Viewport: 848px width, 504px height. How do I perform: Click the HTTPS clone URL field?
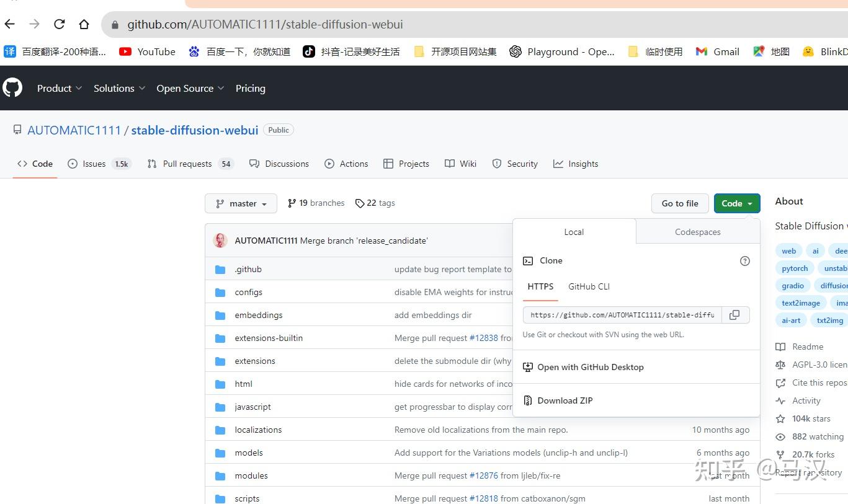click(622, 315)
